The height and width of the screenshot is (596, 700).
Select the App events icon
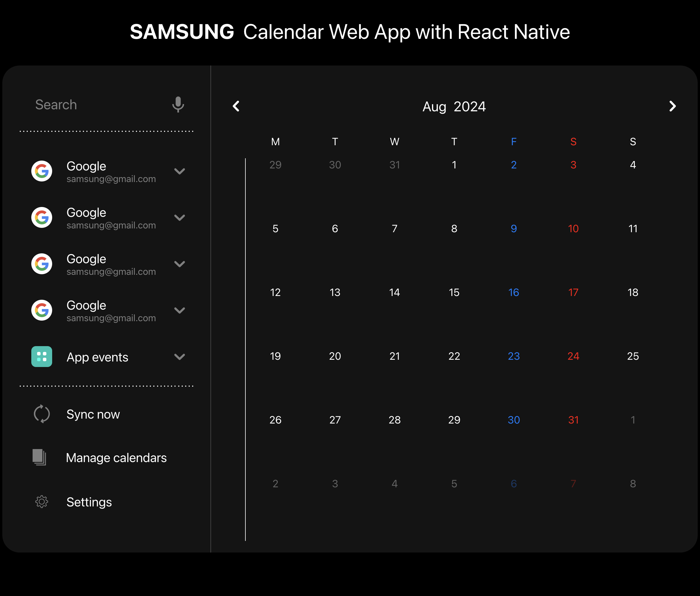[x=41, y=357]
